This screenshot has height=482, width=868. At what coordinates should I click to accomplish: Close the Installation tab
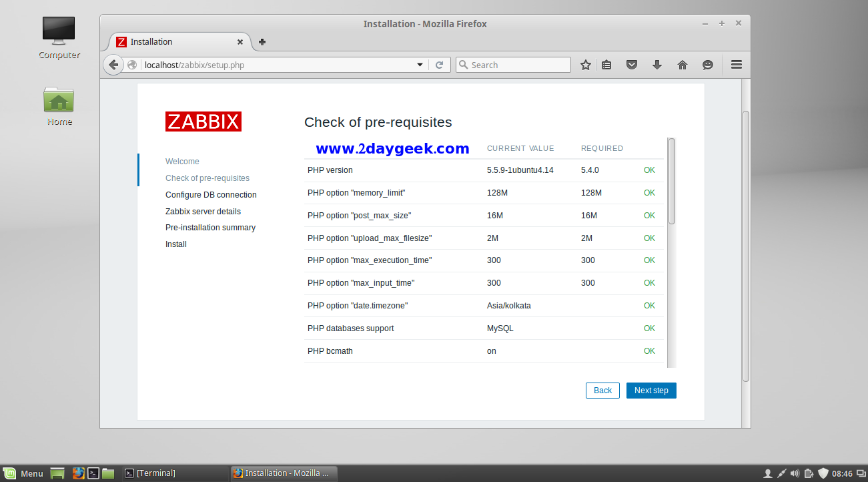[240, 41]
